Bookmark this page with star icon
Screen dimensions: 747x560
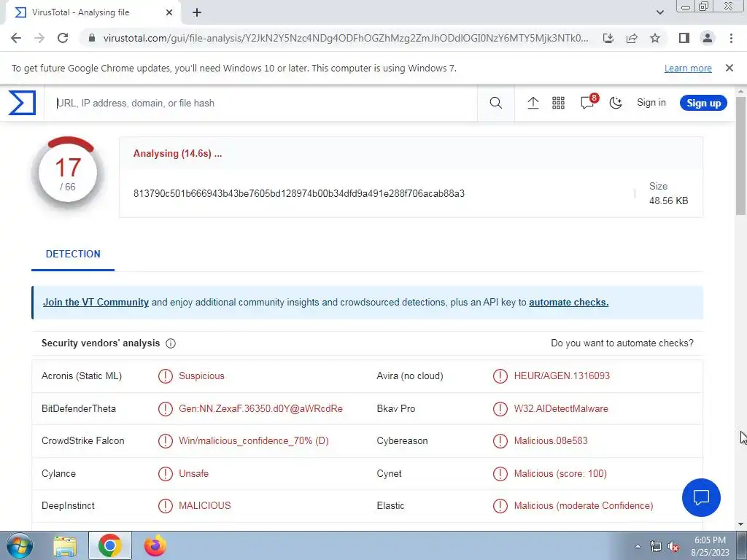click(655, 38)
